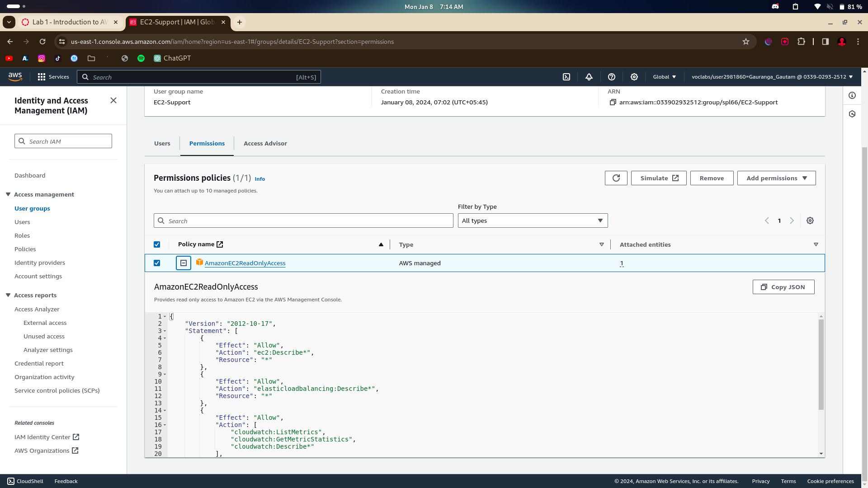
Task: Open AWS CloudShell icon in top navbar
Action: pyautogui.click(x=566, y=77)
